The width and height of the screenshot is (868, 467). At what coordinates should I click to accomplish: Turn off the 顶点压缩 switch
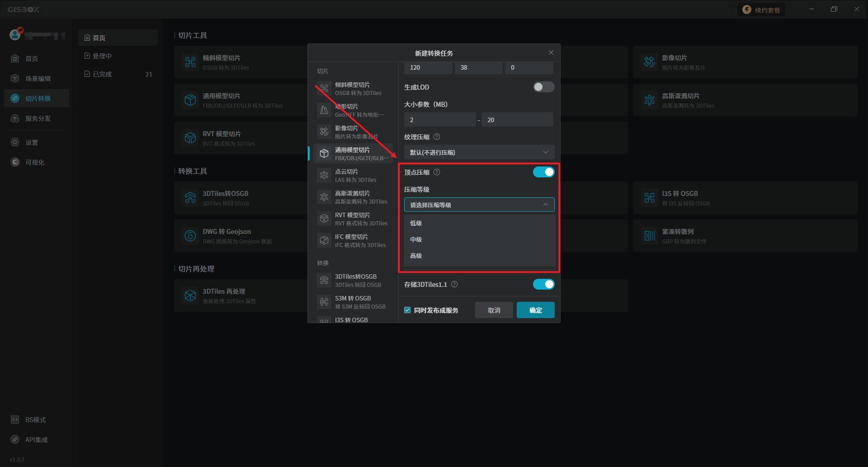[x=543, y=172]
